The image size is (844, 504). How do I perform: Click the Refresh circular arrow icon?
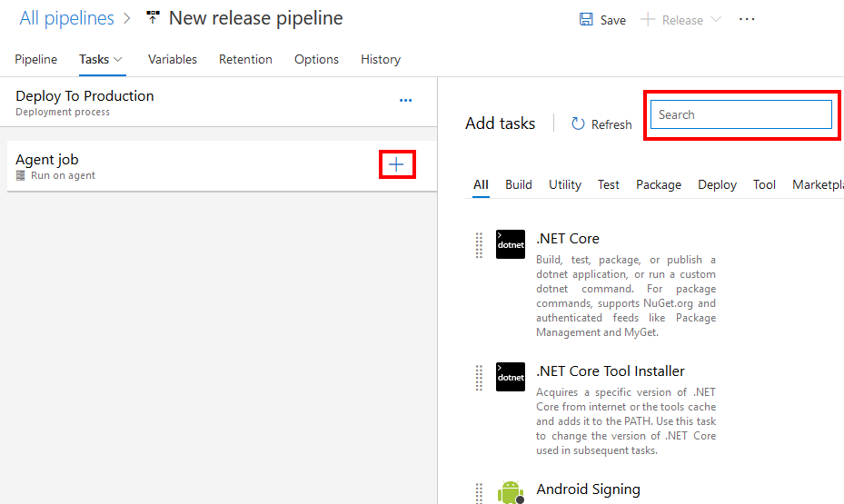578,124
